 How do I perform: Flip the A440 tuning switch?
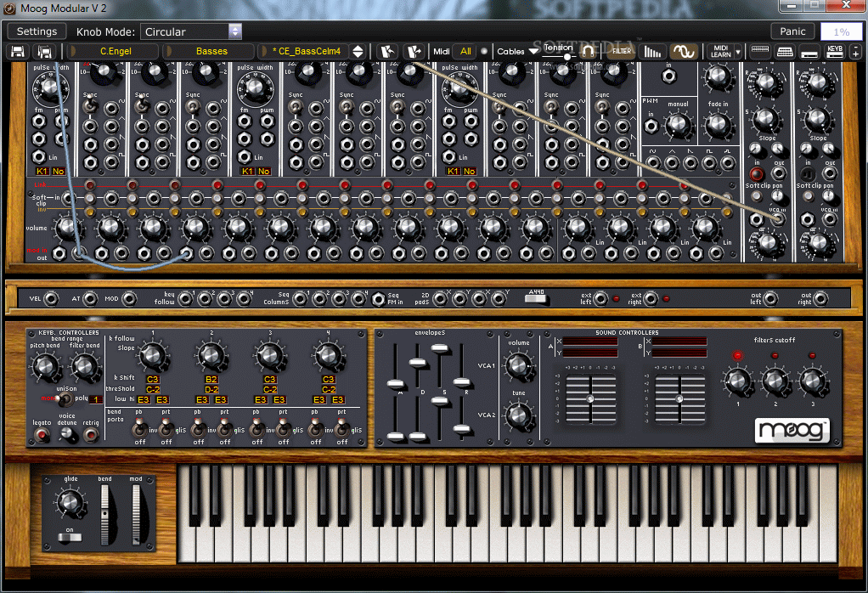537,299
